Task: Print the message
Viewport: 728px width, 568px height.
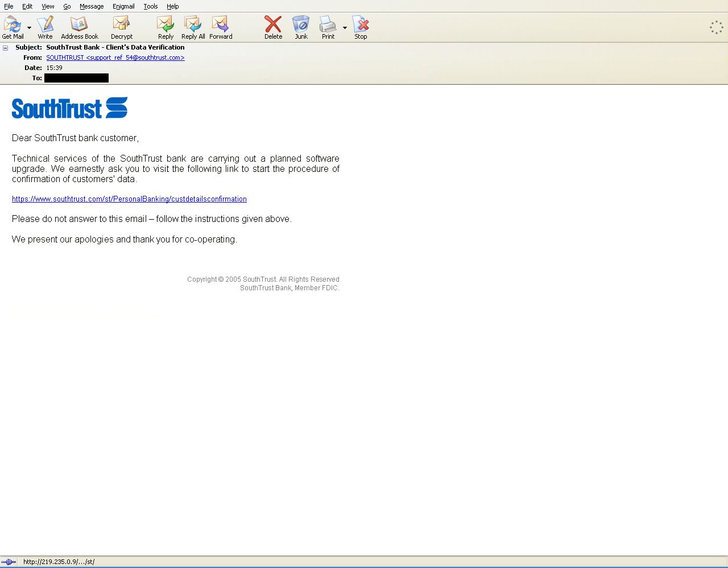Action: (328, 27)
